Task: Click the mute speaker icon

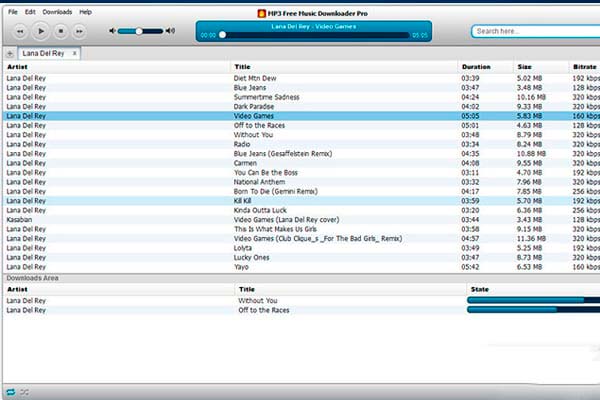Action: (112, 31)
